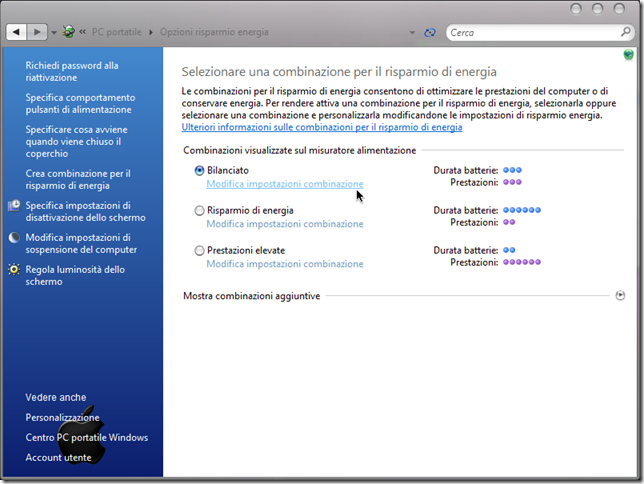
Task: Open address bar history dropdown arrow
Action: (x=412, y=32)
